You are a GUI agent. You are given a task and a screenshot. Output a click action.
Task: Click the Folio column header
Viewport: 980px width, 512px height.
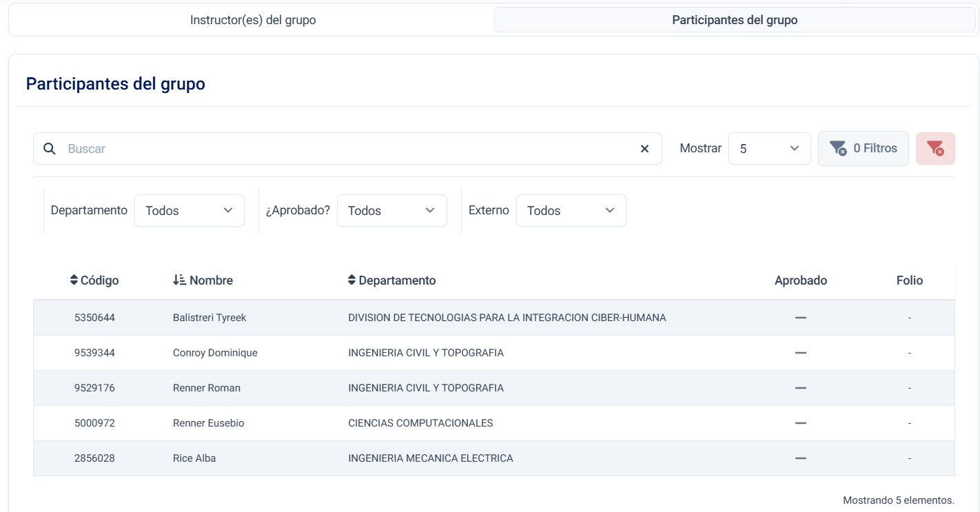click(909, 280)
